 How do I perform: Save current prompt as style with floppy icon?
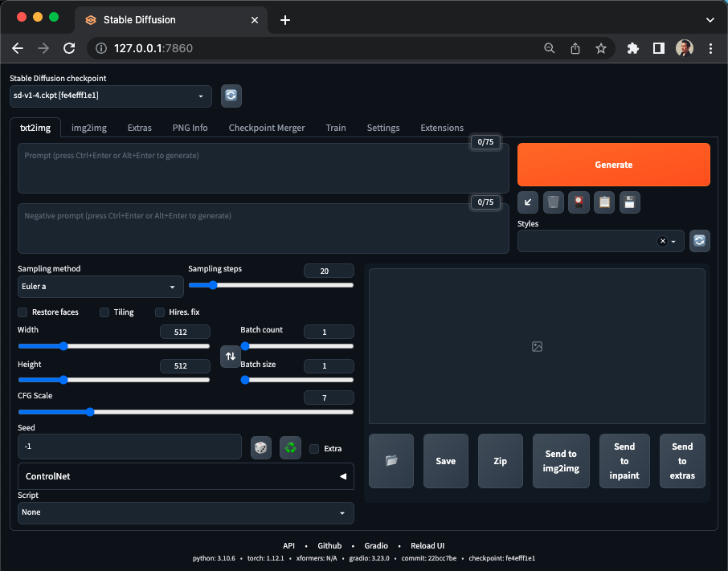[x=629, y=202]
